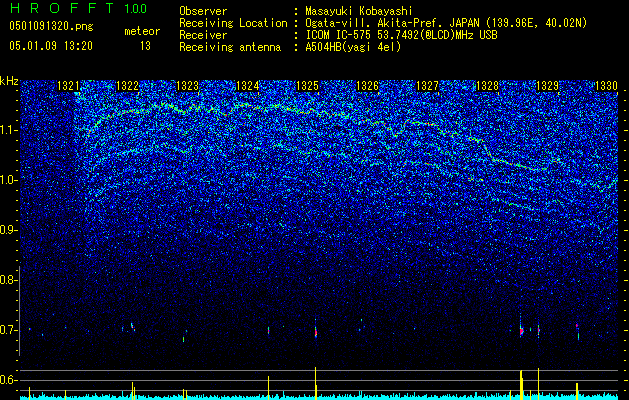Click the 1329 time marker
629x400 pixels.
(547, 86)
